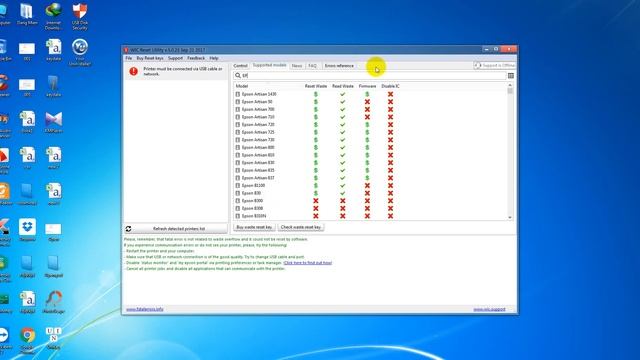Sort by the Disable IC column header
This screenshot has width=640, height=360.
(391, 86)
